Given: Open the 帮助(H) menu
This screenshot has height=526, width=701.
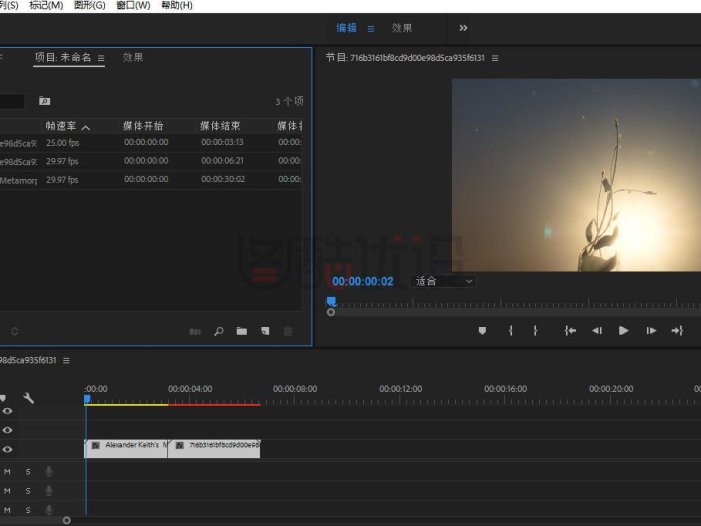Looking at the screenshot, I should click(177, 5).
